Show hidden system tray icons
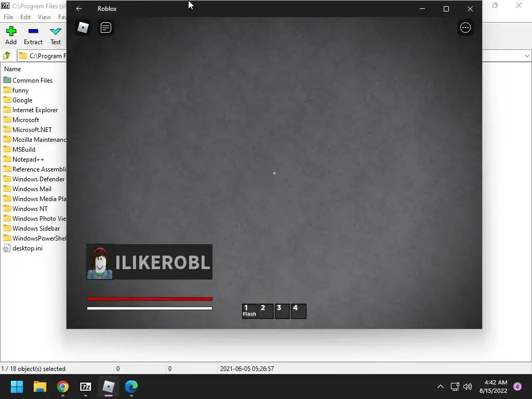Screen dimensions: 532x399 [x=441, y=387]
